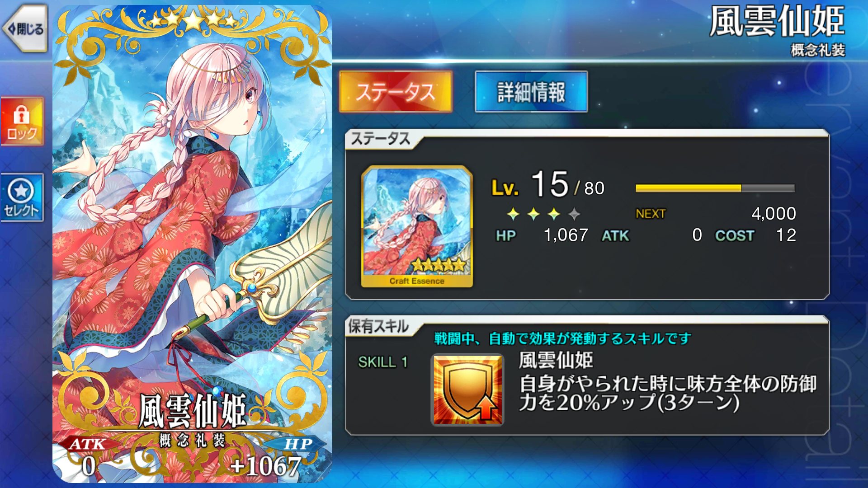Select the shield defense-up skill icon
868x488 pixels.
(467, 389)
